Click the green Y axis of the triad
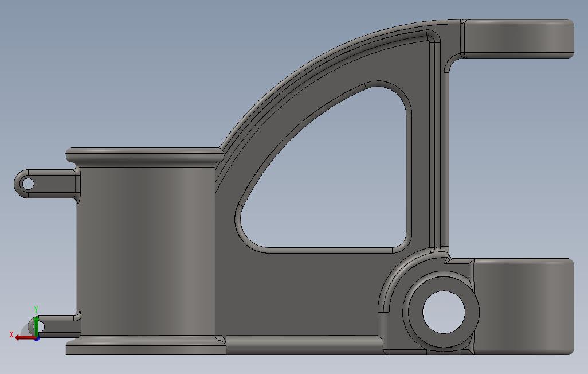The image size is (588, 374). (36, 326)
